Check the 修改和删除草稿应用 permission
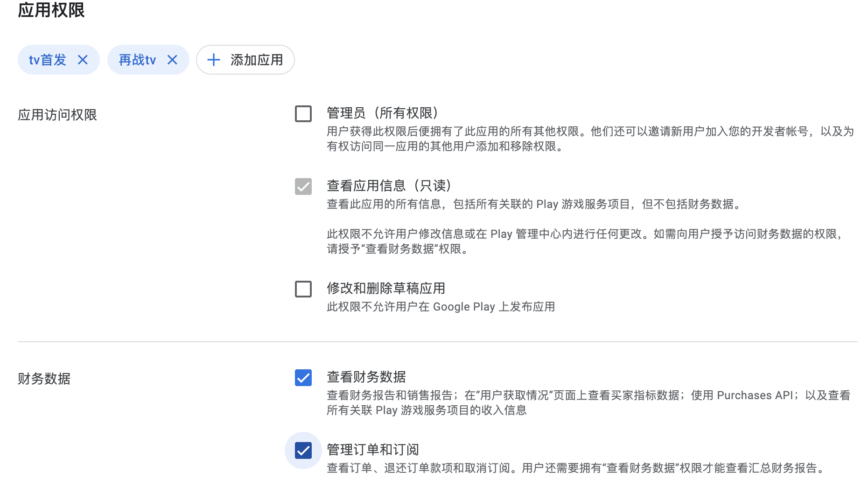The height and width of the screenshot is (498, 868). pos(303,289)
